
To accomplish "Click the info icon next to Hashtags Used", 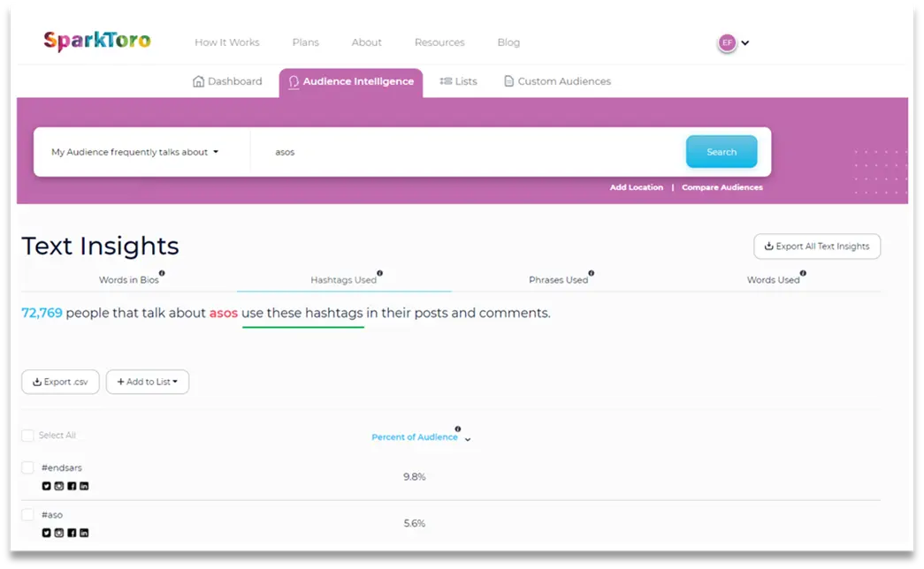I will [380, 274].
